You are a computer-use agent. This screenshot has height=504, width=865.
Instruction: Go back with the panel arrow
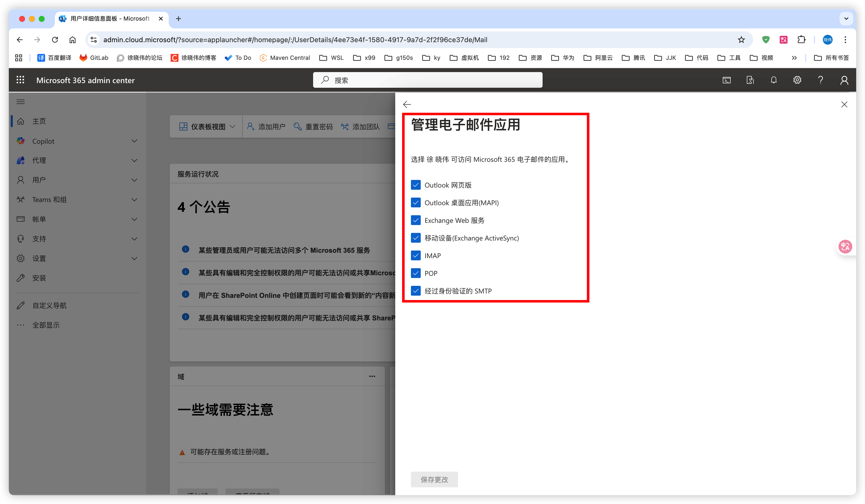[407, 104]
